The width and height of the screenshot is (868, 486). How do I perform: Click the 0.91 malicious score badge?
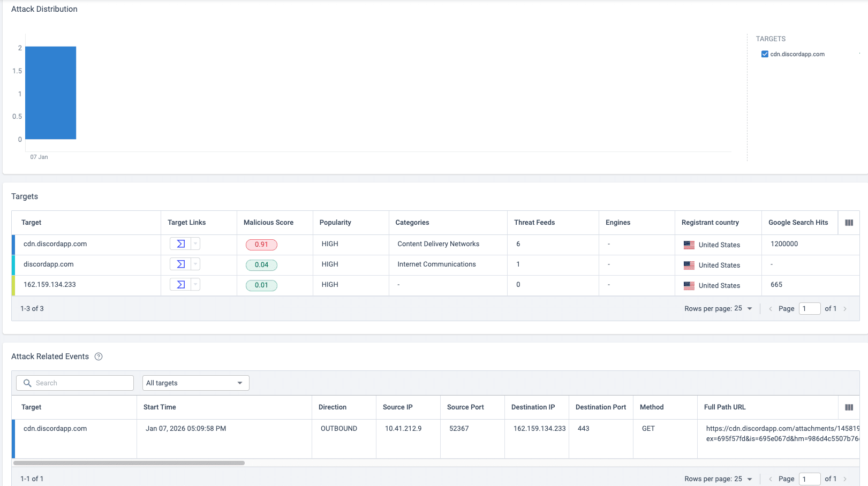point(261,245)
